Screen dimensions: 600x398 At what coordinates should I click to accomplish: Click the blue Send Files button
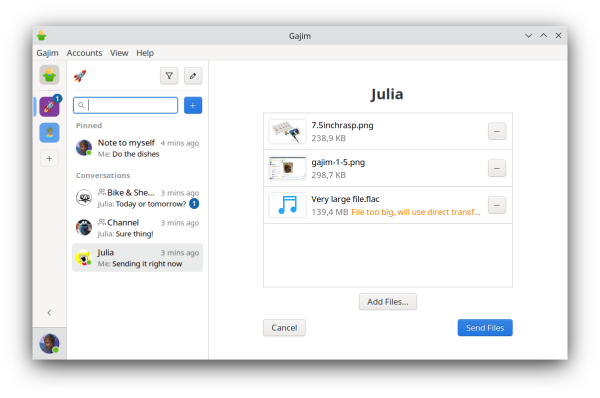[485, 328]
